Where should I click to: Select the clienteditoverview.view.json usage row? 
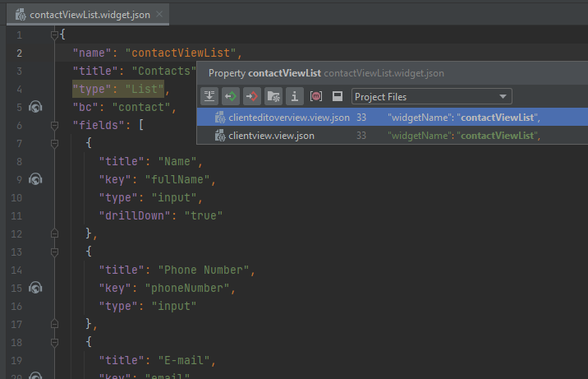coord(393,118)
